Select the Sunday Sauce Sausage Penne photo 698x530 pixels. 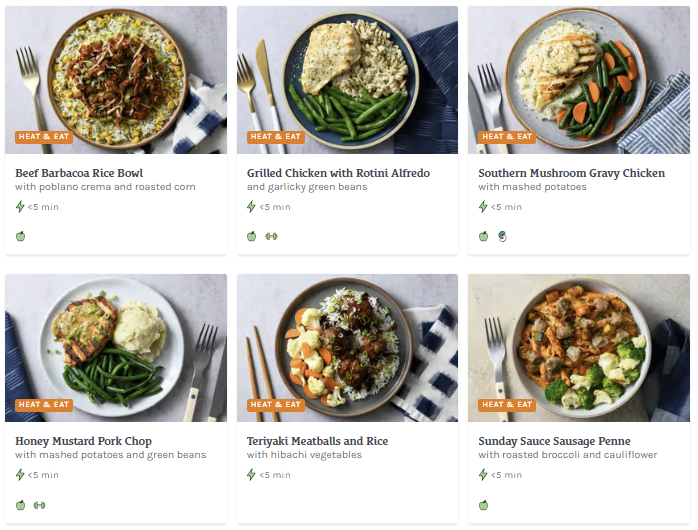(579, 345)
